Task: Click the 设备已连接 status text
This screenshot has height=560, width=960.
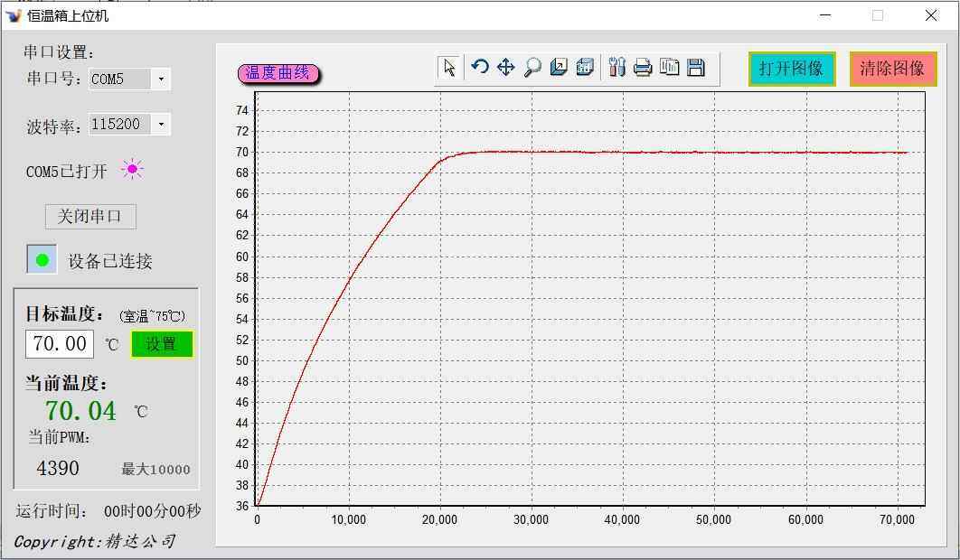Action: (x=110, y=261)
